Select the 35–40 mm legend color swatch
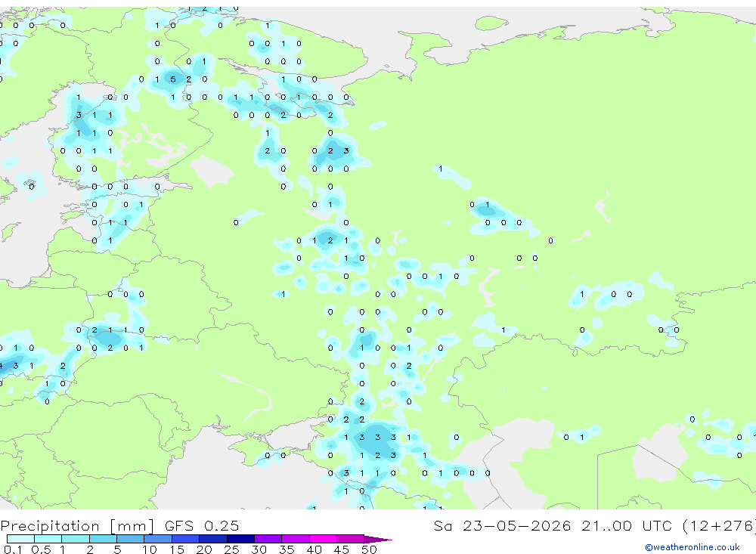 click(x=296, y=539)
